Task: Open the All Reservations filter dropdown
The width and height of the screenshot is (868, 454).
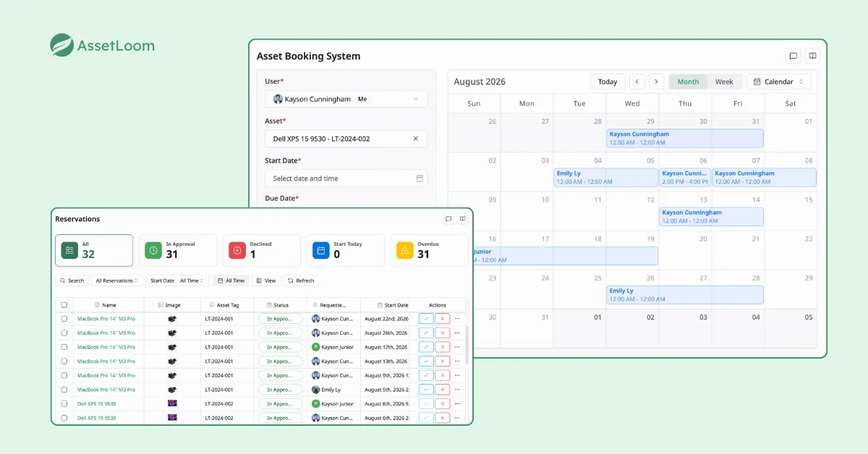Action: click(x=117, y=280)
